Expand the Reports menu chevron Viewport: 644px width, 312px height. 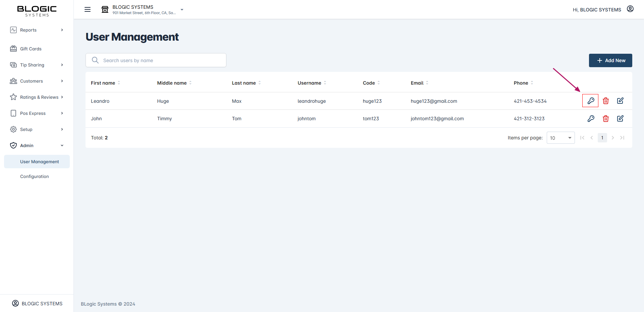pos(62,30)
